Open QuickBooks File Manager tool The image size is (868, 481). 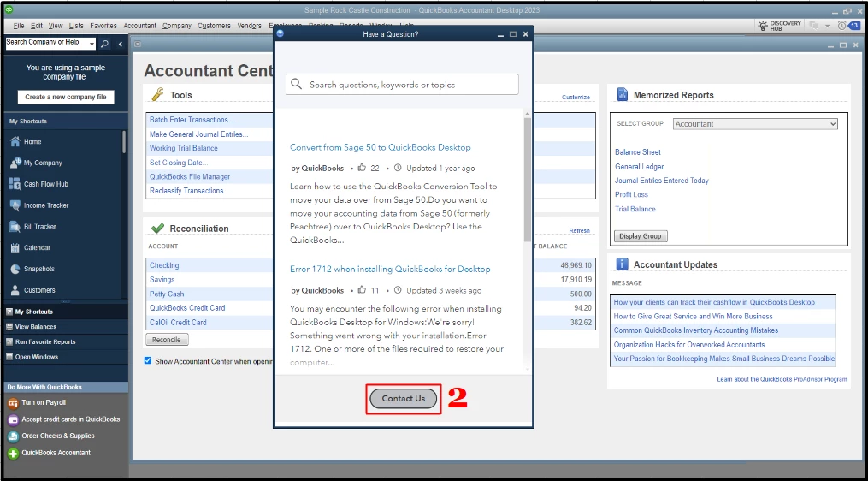point(190,177)
